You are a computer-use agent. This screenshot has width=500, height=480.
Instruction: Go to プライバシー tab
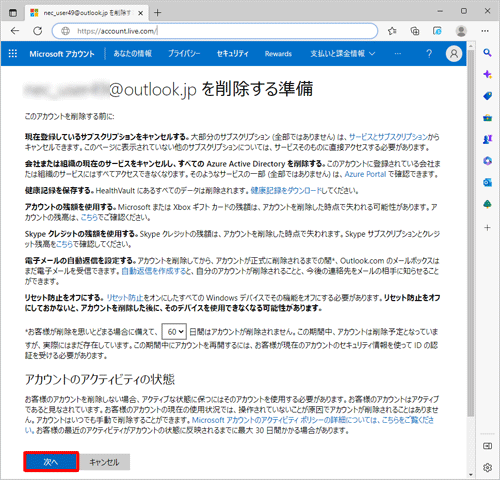tap(184, 54)
